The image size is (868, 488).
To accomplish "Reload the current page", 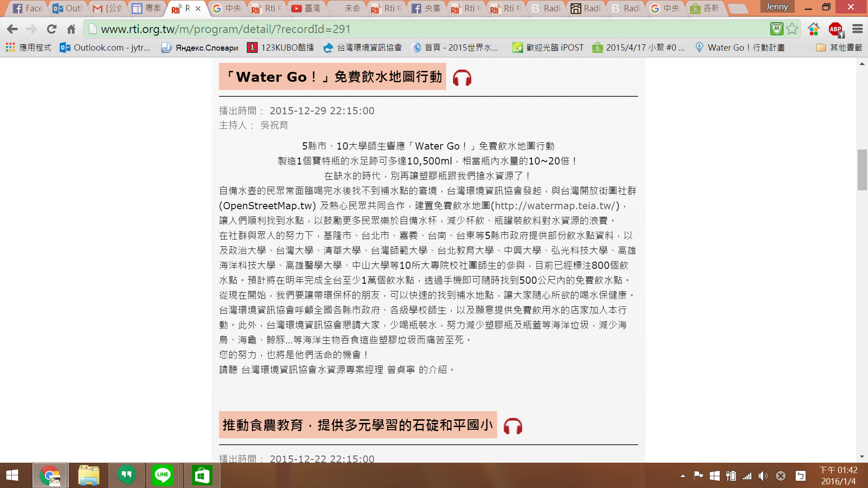I will pyautogui.click(x=52, y=29).
